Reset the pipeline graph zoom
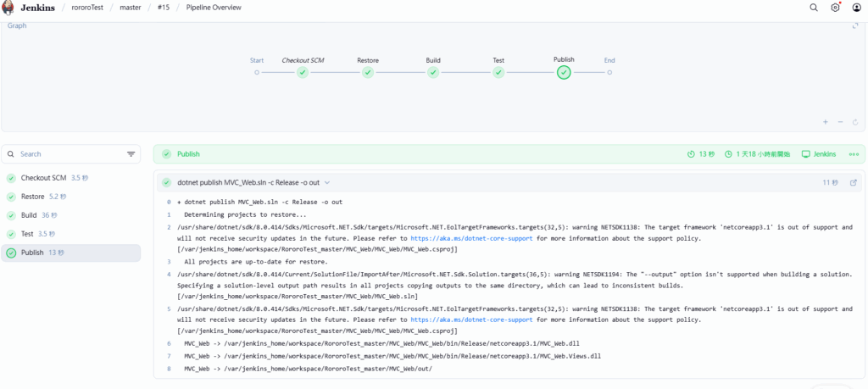Image resolution: width=868 pixels, height=389 pixels. click(x=854, y=122)
